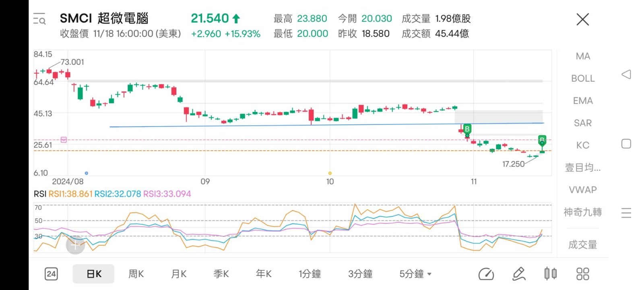644x290 pixels.
Task: Show the 成交量 volume sub-indicator
Action: 583,244
